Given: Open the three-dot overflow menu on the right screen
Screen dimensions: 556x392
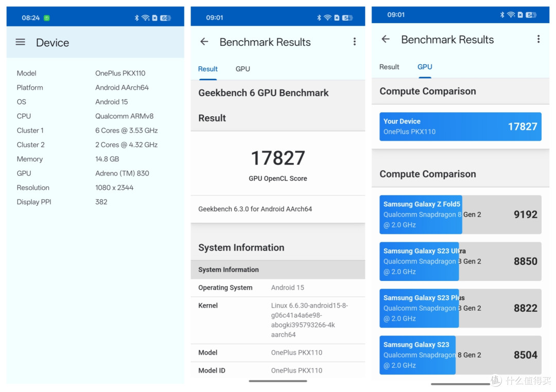Looking at the screenshot, I should point(538,39).
